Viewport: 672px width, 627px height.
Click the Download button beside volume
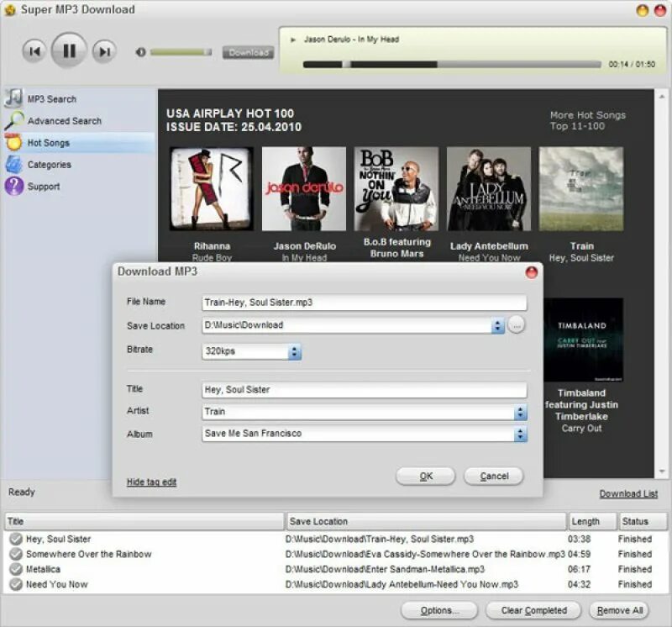coord(248,53)
